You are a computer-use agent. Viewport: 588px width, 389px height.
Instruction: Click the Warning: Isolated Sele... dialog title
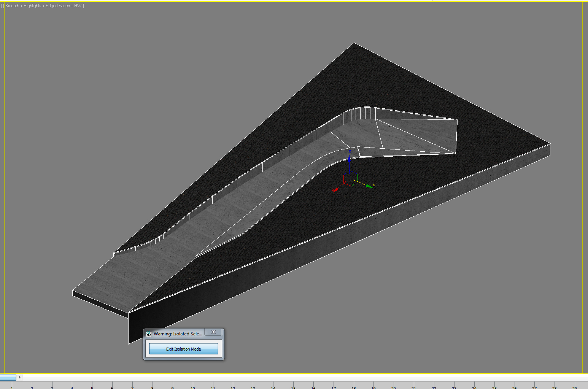[x=178, y=334]
